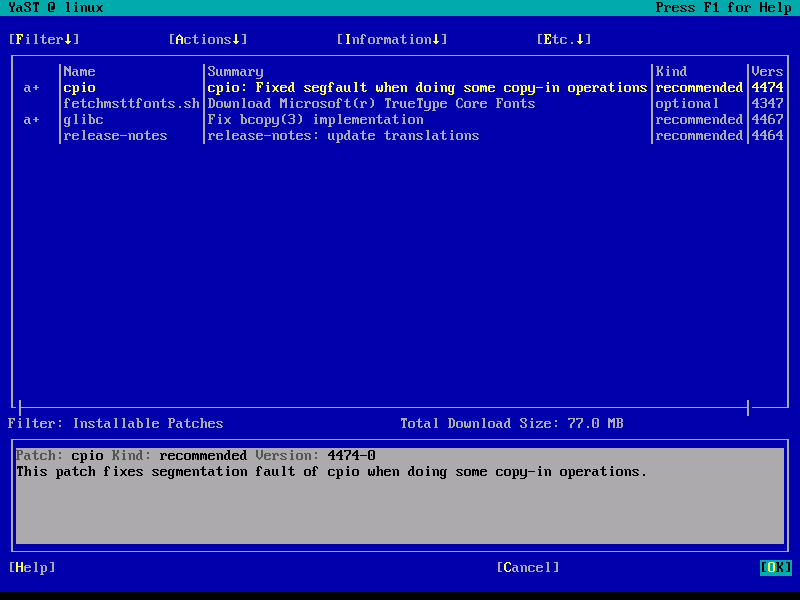Click the Summary column header

[x=235, y=71]
